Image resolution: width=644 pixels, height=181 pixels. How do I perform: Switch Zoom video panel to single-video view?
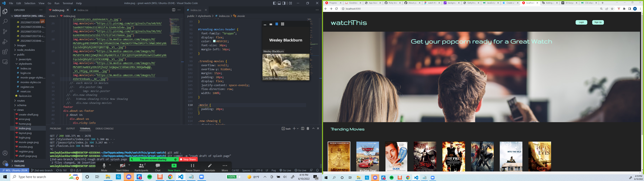click(x=271, y=24)
